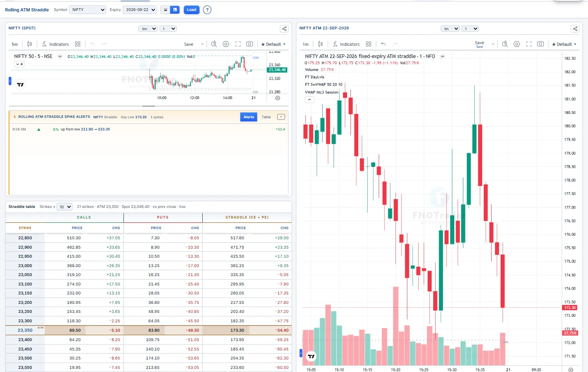Open the help question-mark icon

click(207, 10)
